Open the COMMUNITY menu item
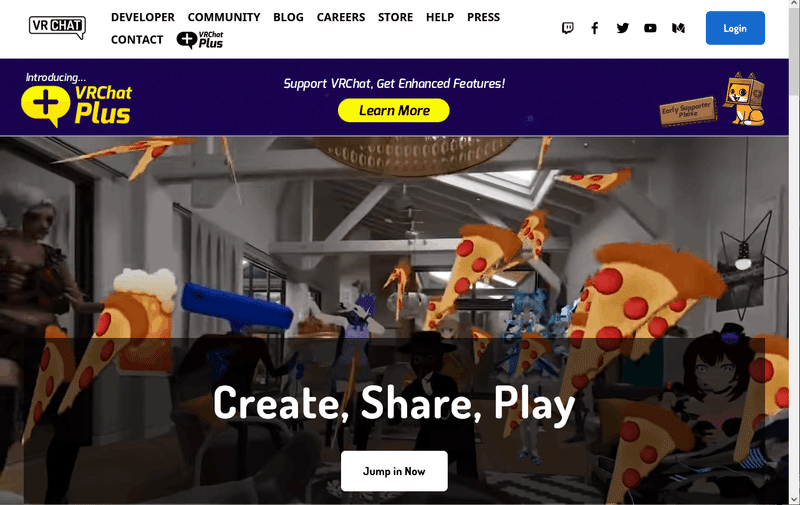Viewport: 800px width, 505px height. pos(224,17)
